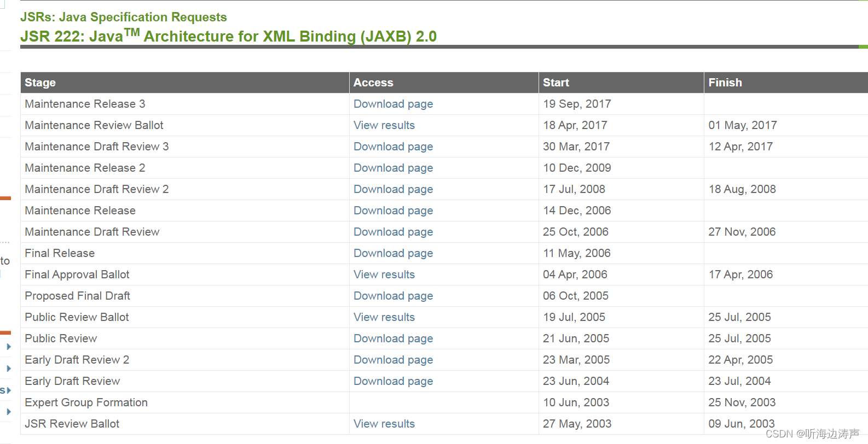Select finish date '23 Jul, 2004'
Image resolution: width=868 pixels, height=444 pixels.
739,381
